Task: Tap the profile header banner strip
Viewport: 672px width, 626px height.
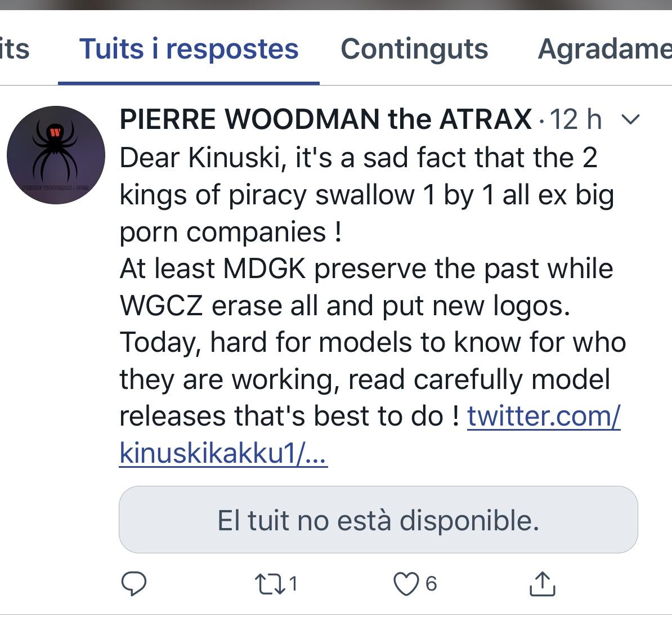Action: pos(336,5)
